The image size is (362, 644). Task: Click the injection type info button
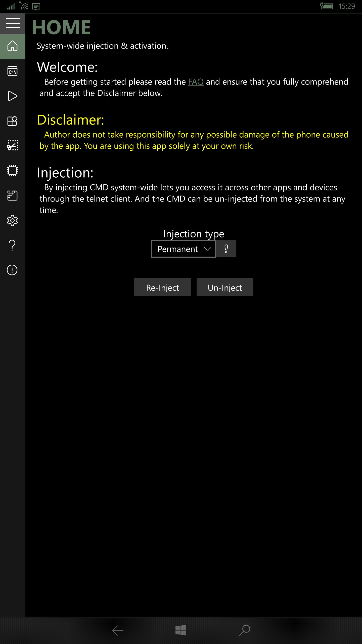point(226,249)
